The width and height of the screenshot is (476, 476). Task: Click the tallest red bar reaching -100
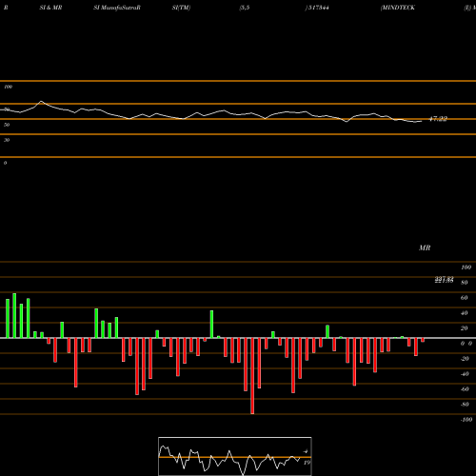click(x=252, y=376)
